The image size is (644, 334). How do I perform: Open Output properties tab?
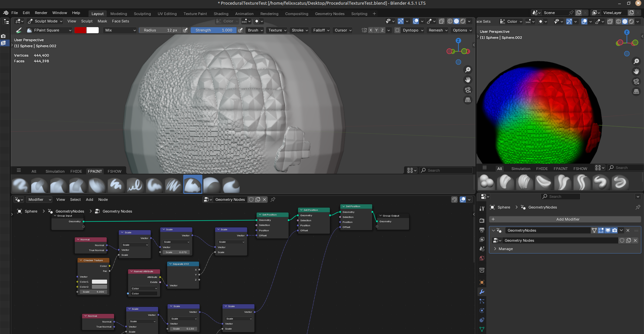(482, 230)
